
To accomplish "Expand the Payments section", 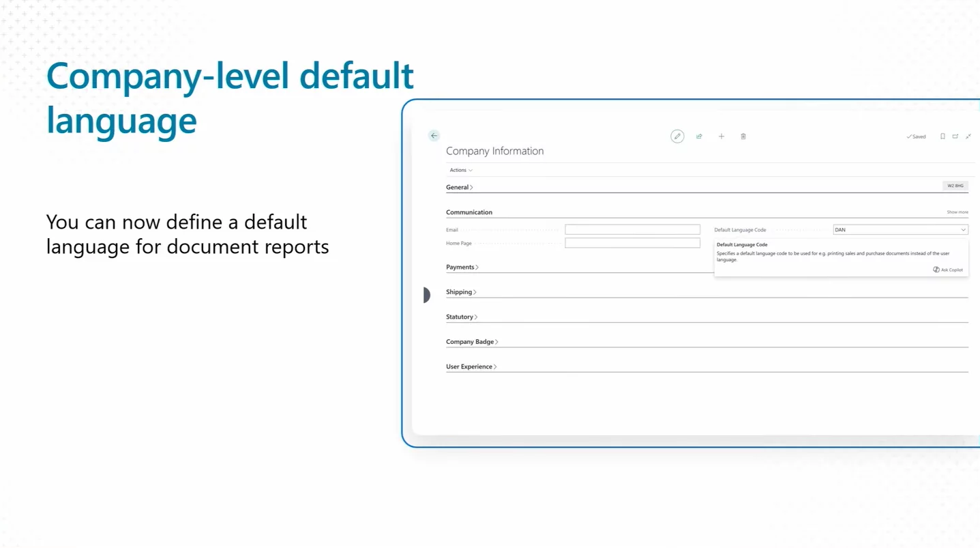I will 462,267.
